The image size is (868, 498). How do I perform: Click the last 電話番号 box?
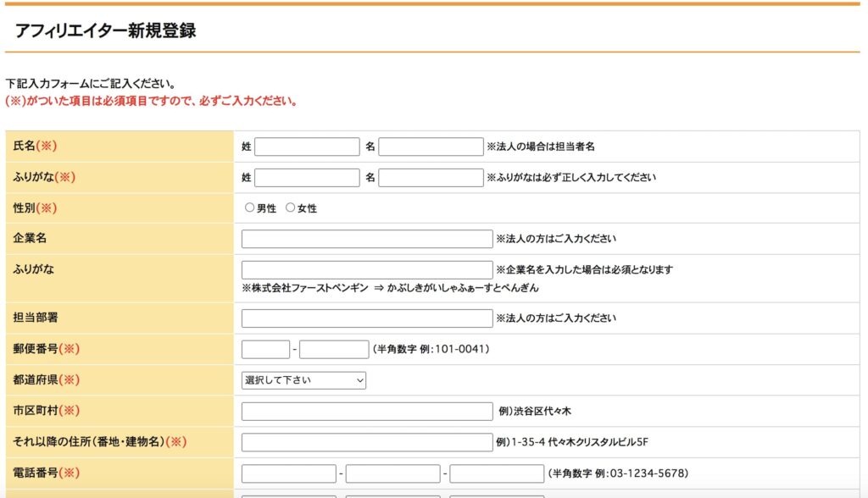click(x=497, y=473)
